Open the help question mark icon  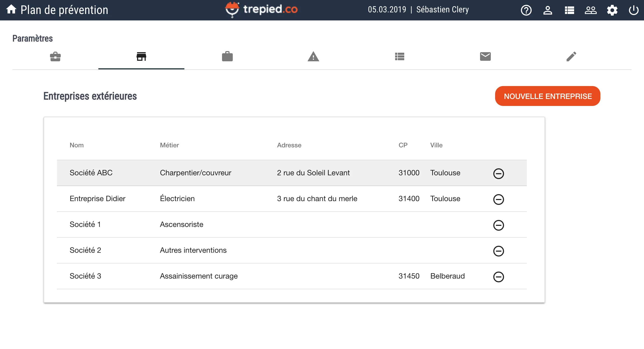pos(526,10)
